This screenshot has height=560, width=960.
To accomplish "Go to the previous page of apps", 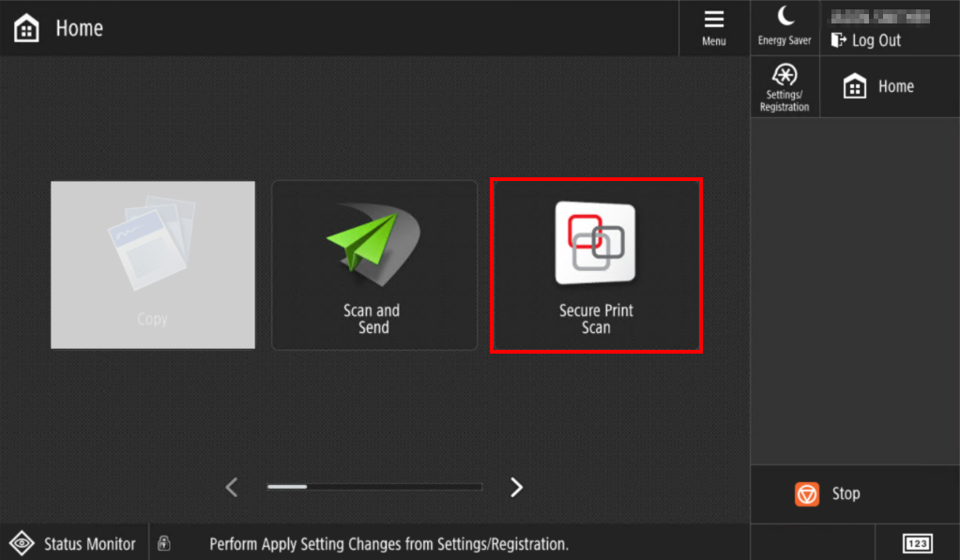I will 232,487.
